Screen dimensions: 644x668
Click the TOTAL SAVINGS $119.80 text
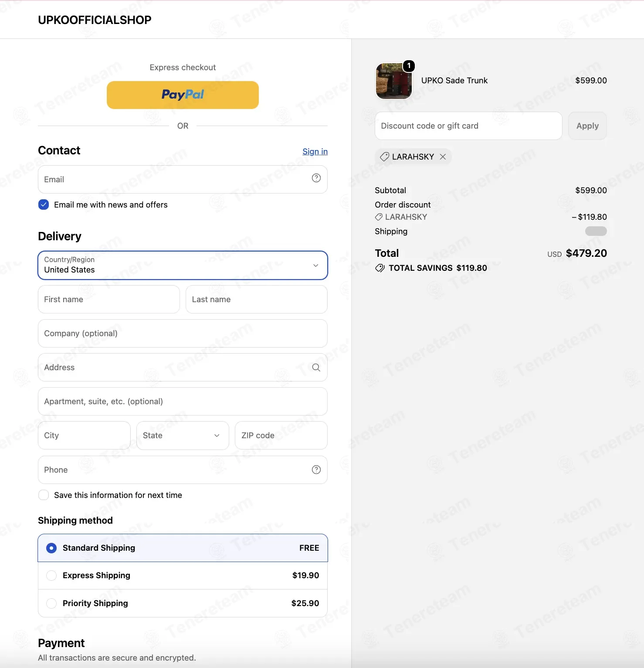(438, 268)
